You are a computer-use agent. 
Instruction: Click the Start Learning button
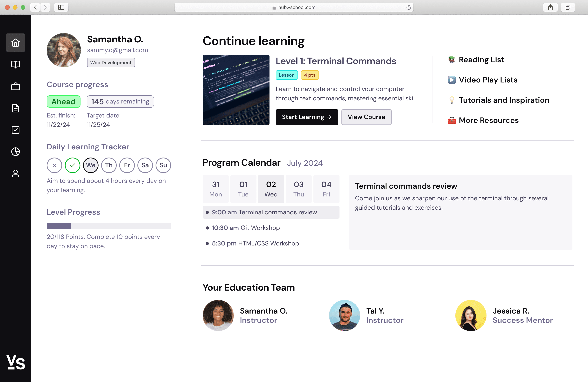[307, 117]
